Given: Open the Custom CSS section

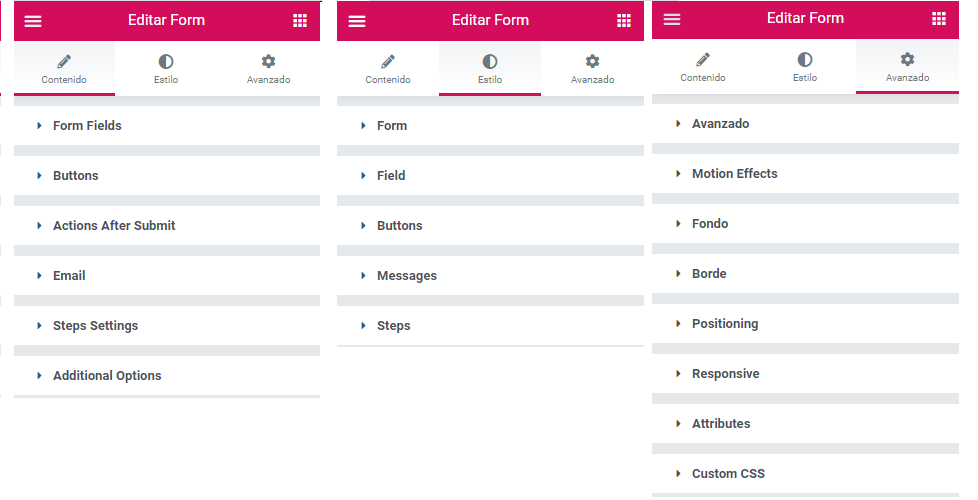Looking at the screenshot, I should click(728, 474).
